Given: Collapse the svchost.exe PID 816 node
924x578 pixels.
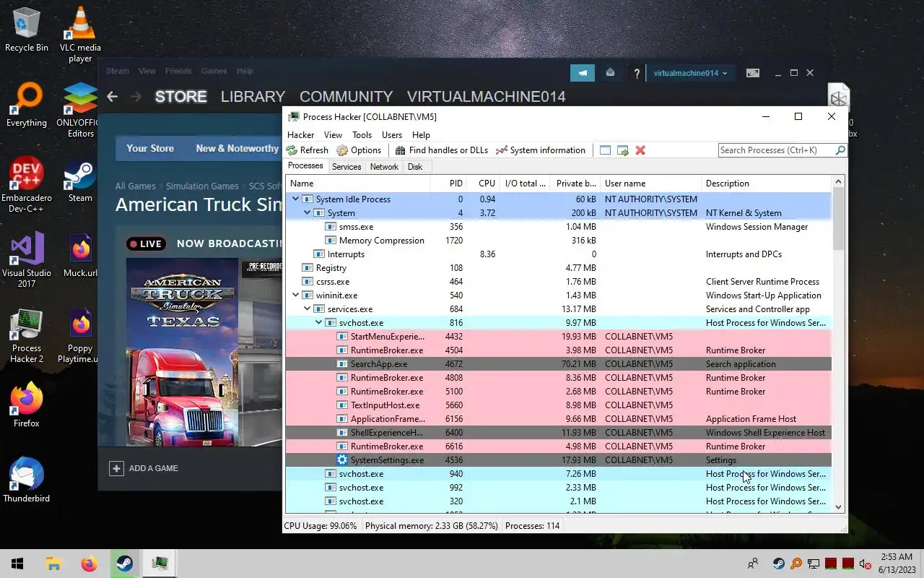Looking at the screenshot, I should [x=318, y=323].
